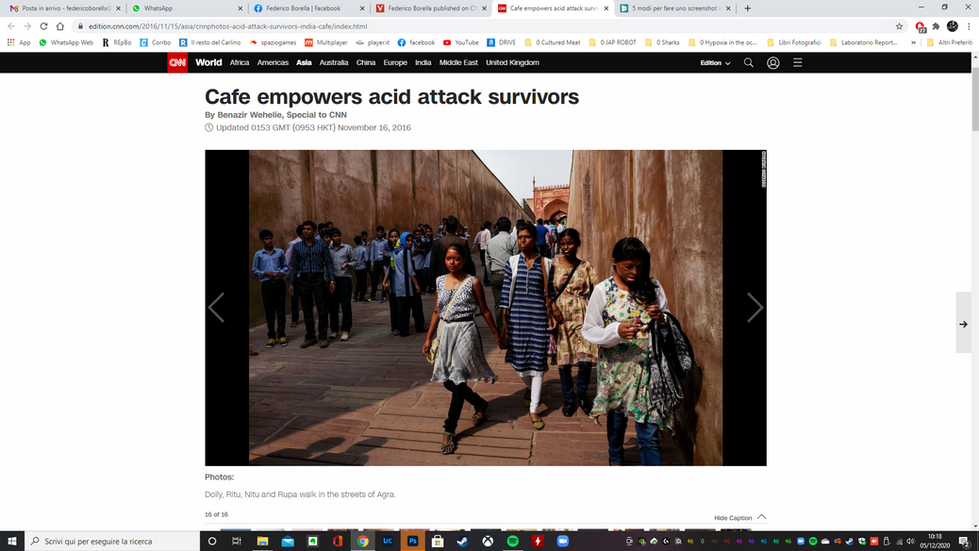The image size is (979, 551).
Task: Open the United Kingdom section link
Action: (513, 62)
